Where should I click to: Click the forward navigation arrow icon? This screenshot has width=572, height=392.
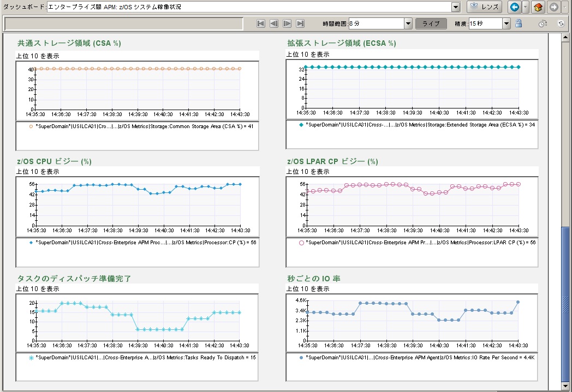tap(553, 7)
